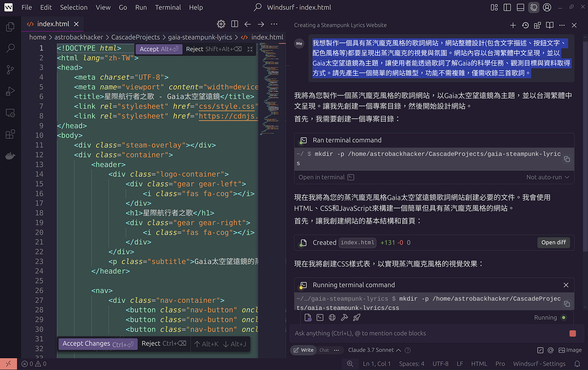Toggle primary sidebar visibility in title bar

pos(507,7)
